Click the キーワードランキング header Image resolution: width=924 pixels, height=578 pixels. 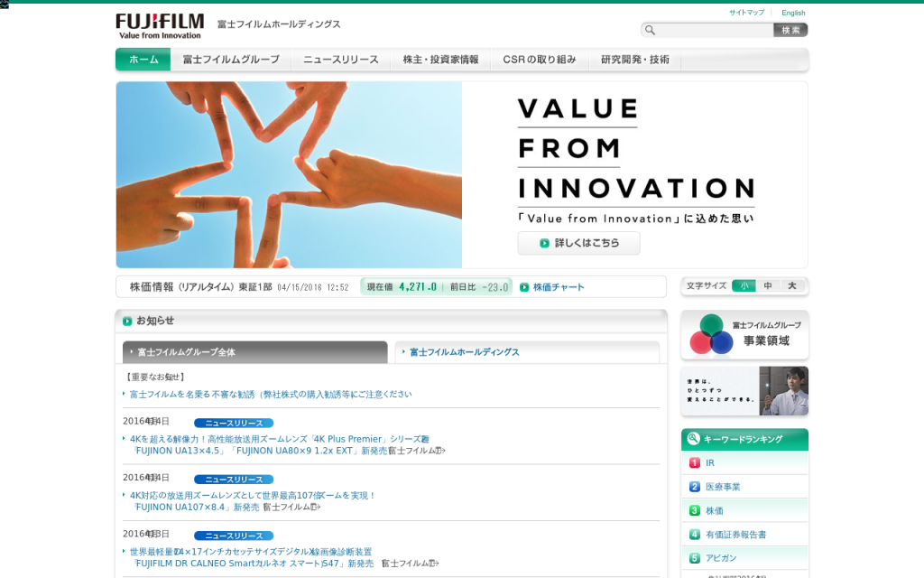pos(744,440)
